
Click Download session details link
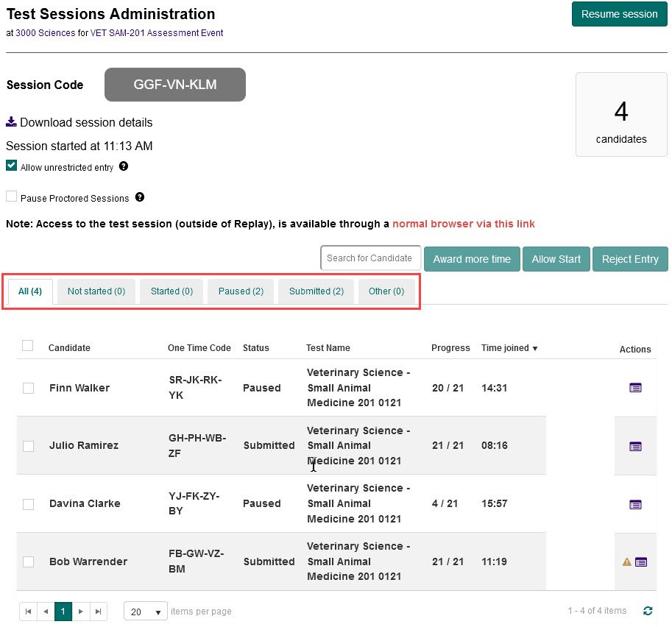[86, 123]
